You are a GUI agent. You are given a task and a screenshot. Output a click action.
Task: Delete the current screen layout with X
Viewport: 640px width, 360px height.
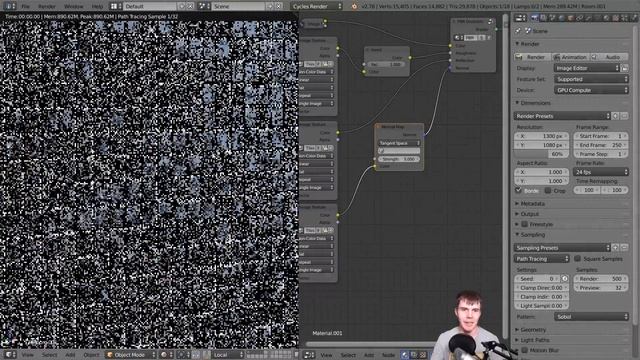(x=190, y=7)
